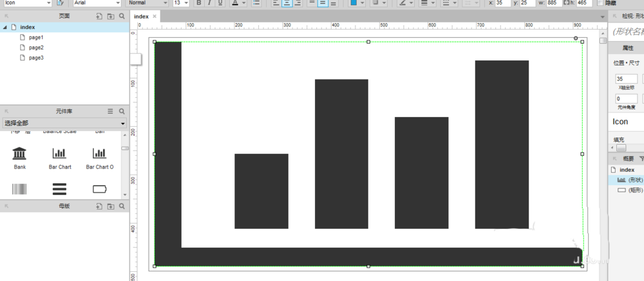Add a new folder in pages panel
The width and height of the screenshot is (644, 281).
click(x=110, y=15)
